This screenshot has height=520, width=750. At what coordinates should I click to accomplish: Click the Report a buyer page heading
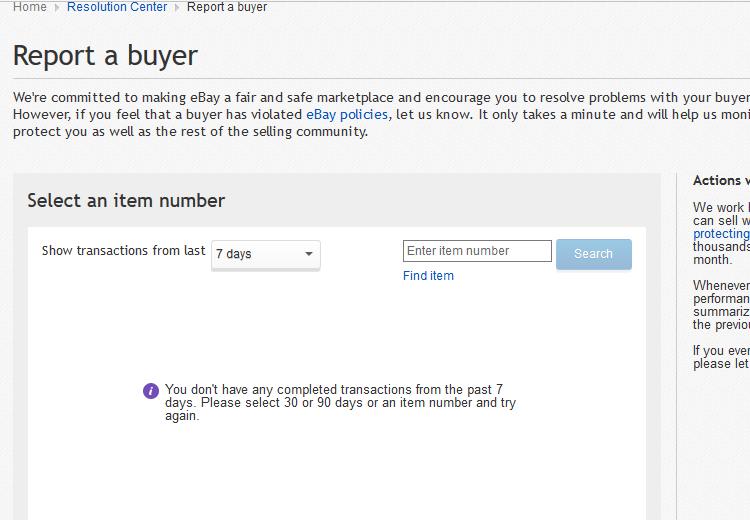(105, 56)
